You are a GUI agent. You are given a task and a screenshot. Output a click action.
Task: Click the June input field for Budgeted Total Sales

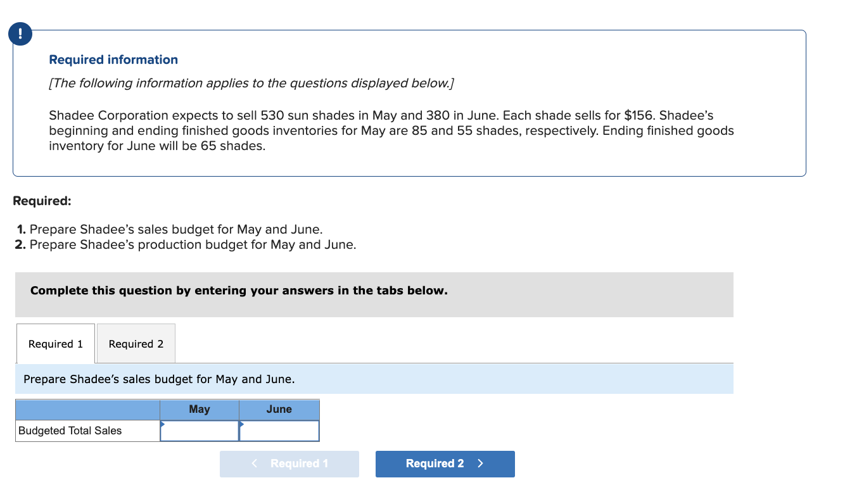coord(279,431)
